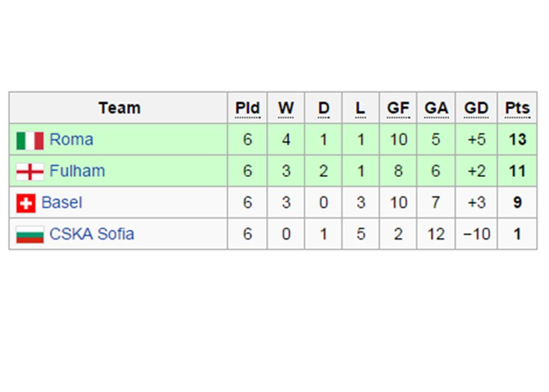This screenshot has width=549, height=392.
Task: Click the Pts column header
Action: [x=517, y=108]
